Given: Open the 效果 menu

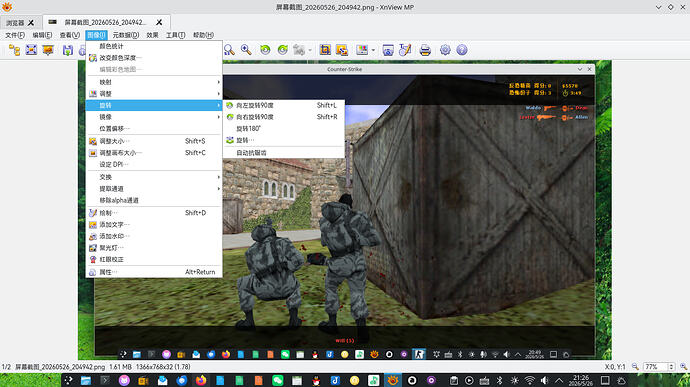Looking at the screenshot, I should click(152, 35).
